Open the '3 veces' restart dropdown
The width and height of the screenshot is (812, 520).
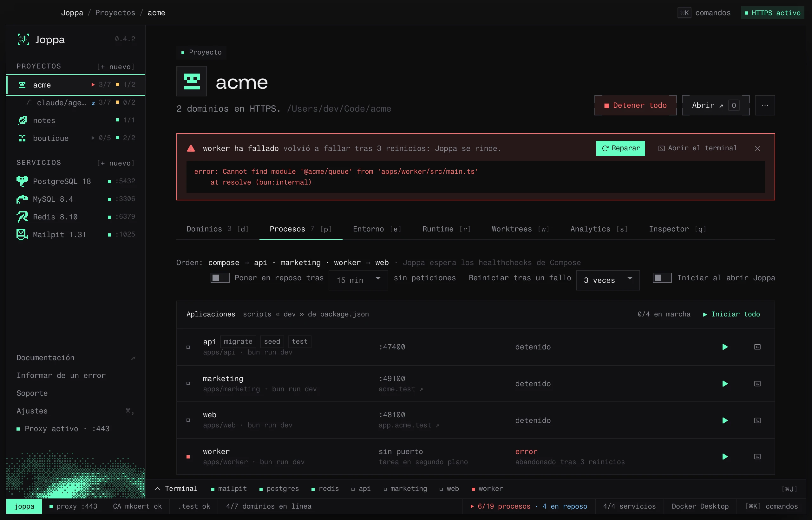[608, 280]
